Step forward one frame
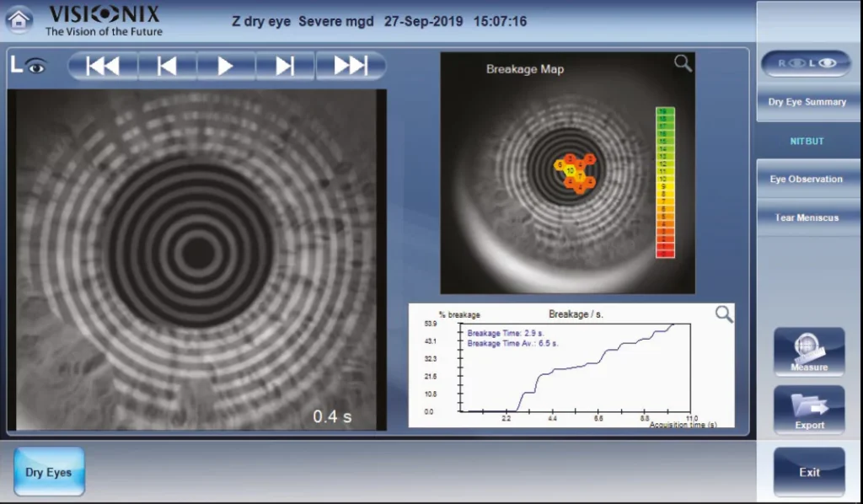The width and height of the screenshot is (863, 504). tap(285, 66)
